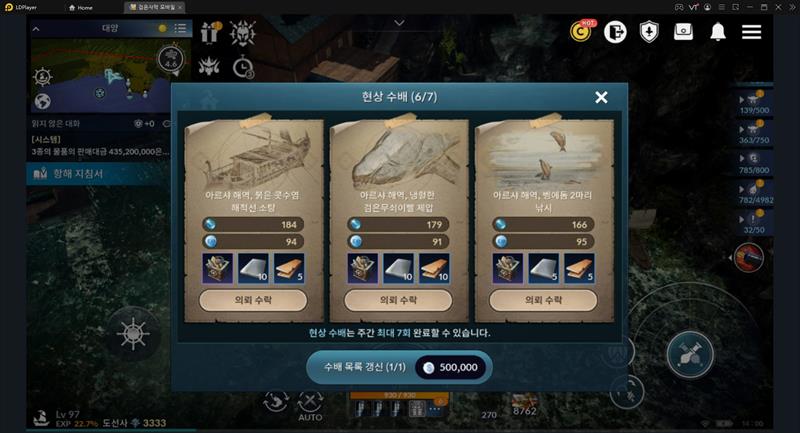Click the coin shop icon marked HOT
Screen dimensions: 800x433
click(581, 32)
